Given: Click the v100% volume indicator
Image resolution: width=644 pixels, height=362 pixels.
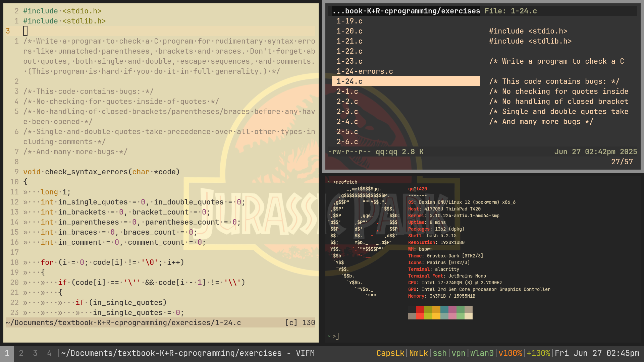Looking at the screenshot, I should pos(510,353).
